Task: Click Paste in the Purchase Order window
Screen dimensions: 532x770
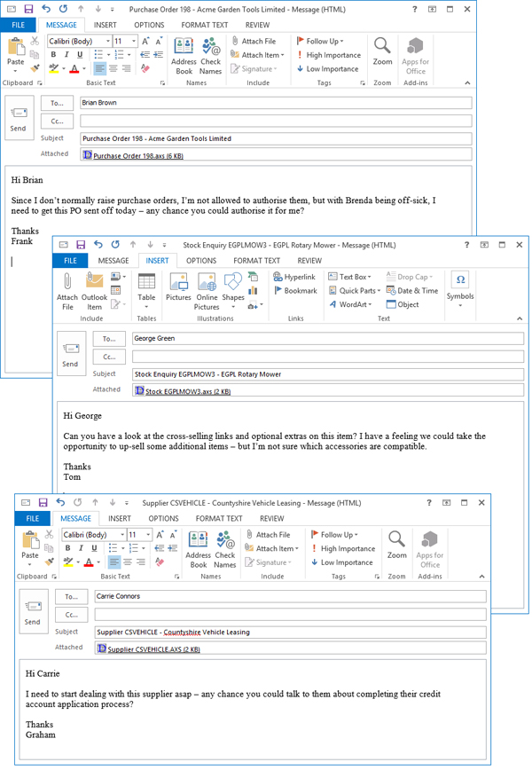Action: 16,52
